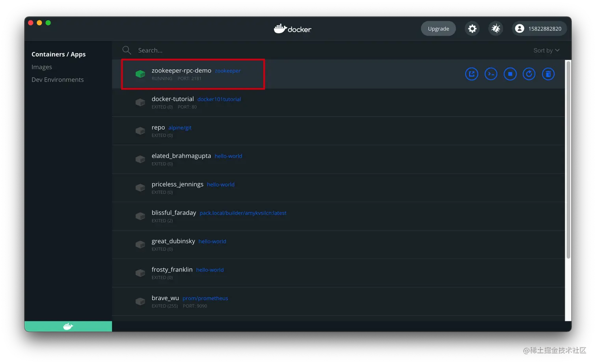Click the PORT: 9090 label
The width and height of the screenshot is (596, 364).
coord(195,306)
